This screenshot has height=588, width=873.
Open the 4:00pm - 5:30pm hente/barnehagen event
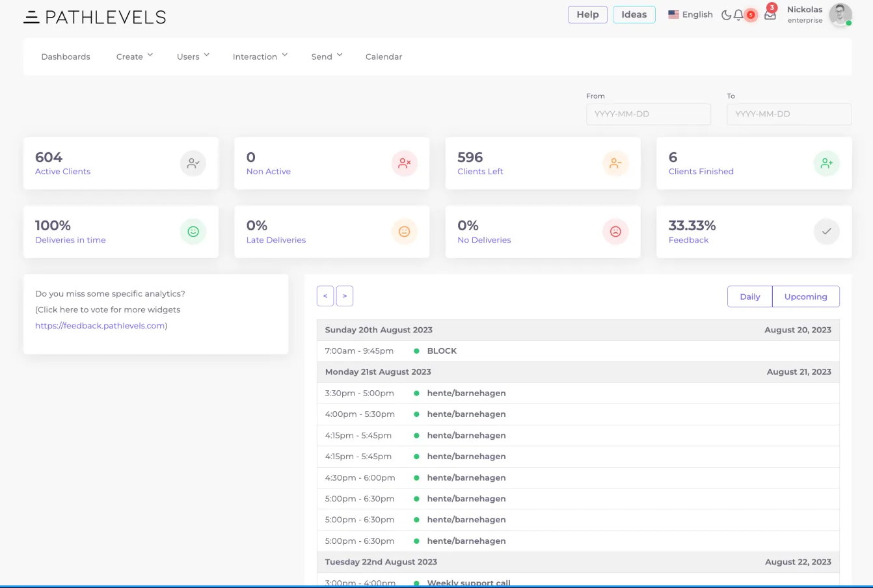pos(578,414)
